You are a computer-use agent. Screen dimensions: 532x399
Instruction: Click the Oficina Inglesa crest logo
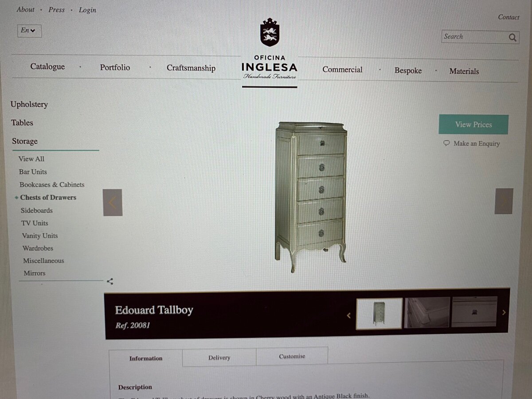(270, 32)
